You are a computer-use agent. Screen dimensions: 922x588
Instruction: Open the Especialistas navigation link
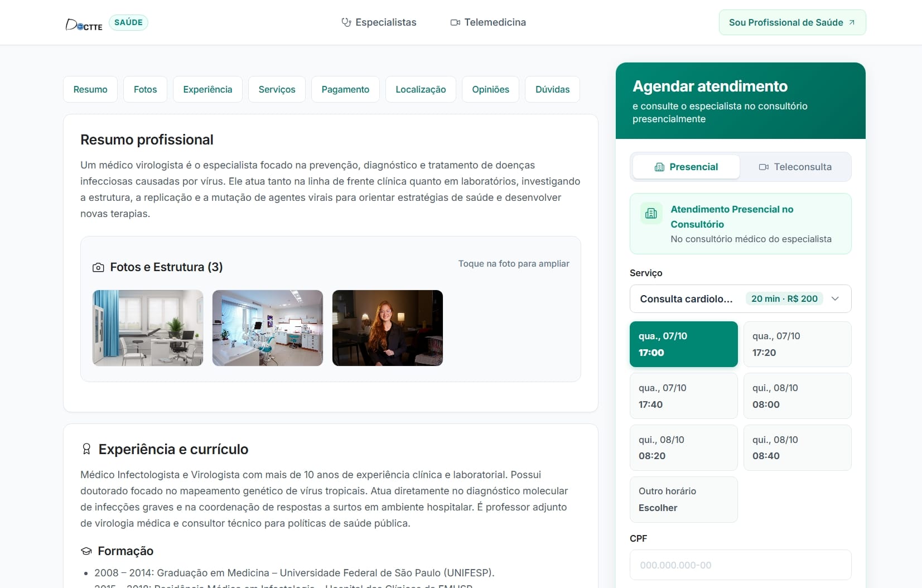pos(379,22)
